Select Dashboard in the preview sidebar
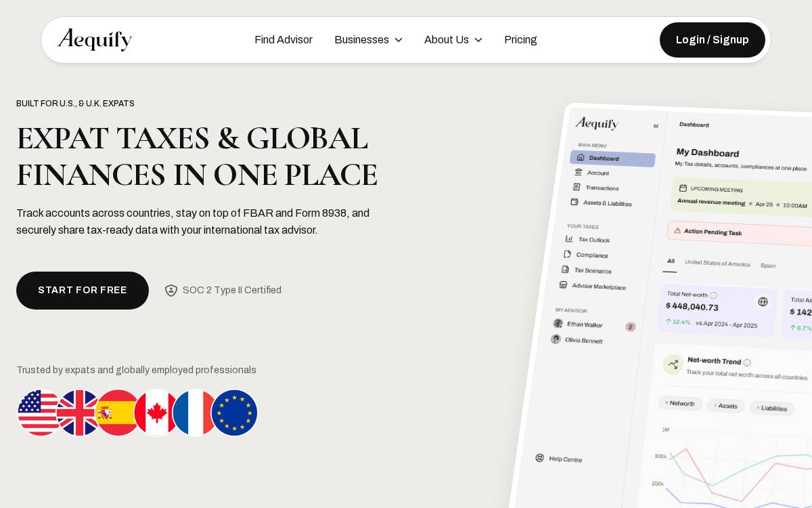Image resolution: width=812 pixels, height=508 pixels. pyautogui.click(x=612, y=158)
